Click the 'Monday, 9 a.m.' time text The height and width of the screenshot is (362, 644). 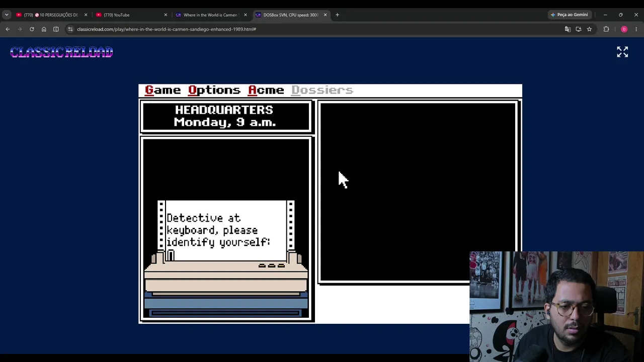tap(225, 122)
